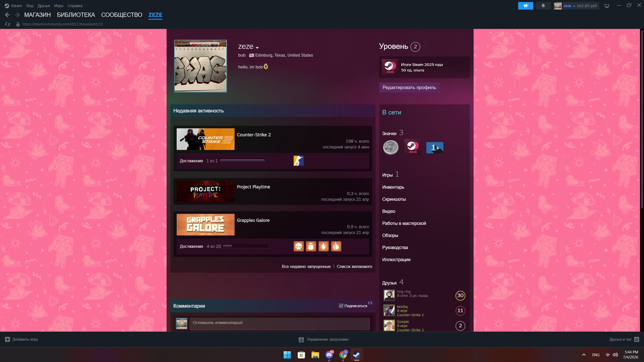644x362 pixels.
Task: Click the Оставить комментарий input field
Action: (x=279, y=324)
